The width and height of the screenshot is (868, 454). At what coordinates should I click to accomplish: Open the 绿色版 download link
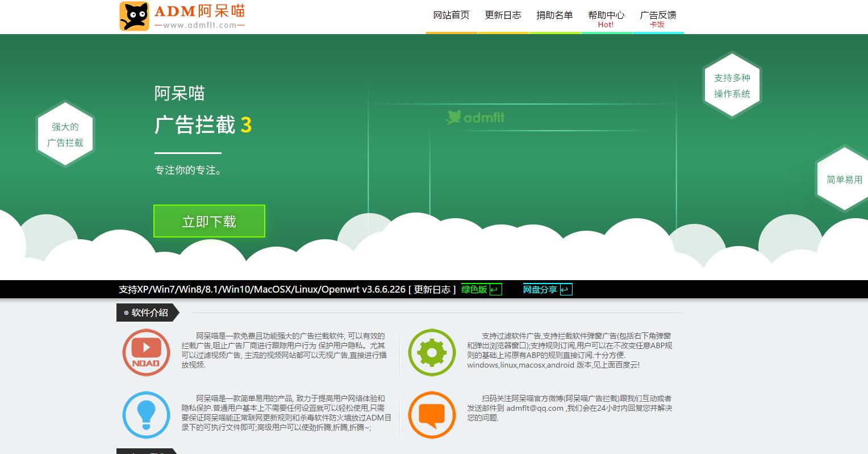tap(473, 289)
